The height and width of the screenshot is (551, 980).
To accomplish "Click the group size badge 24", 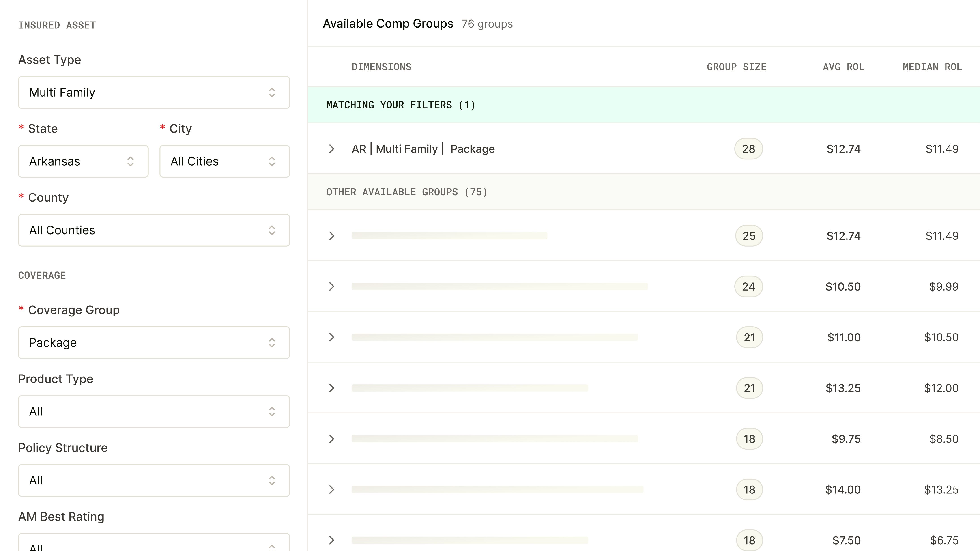I will click(748, 286).
